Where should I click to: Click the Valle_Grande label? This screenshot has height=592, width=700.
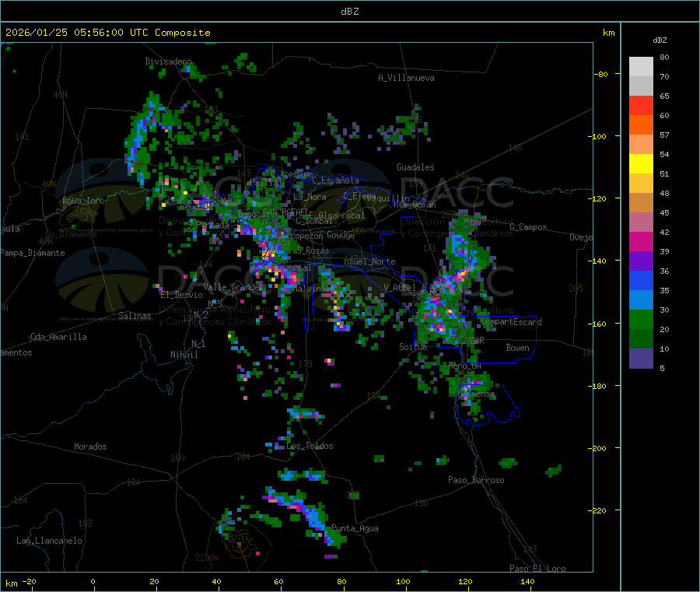pos(231,287)
